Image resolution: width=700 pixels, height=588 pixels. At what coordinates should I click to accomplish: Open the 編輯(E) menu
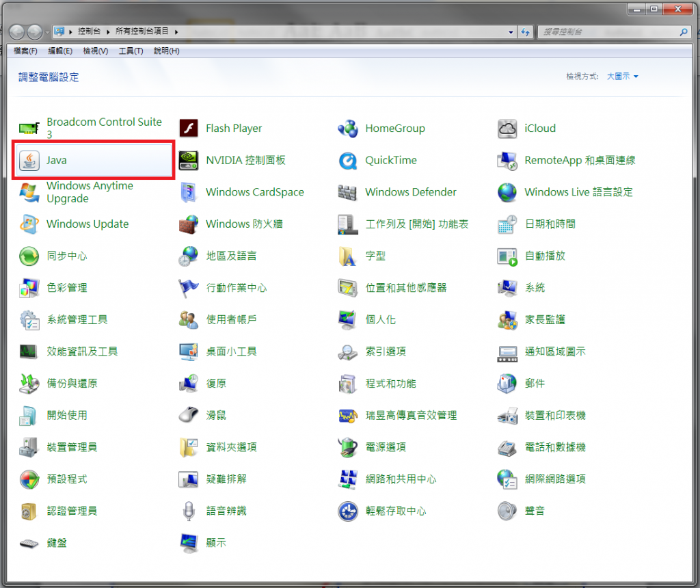coord(60,51)
